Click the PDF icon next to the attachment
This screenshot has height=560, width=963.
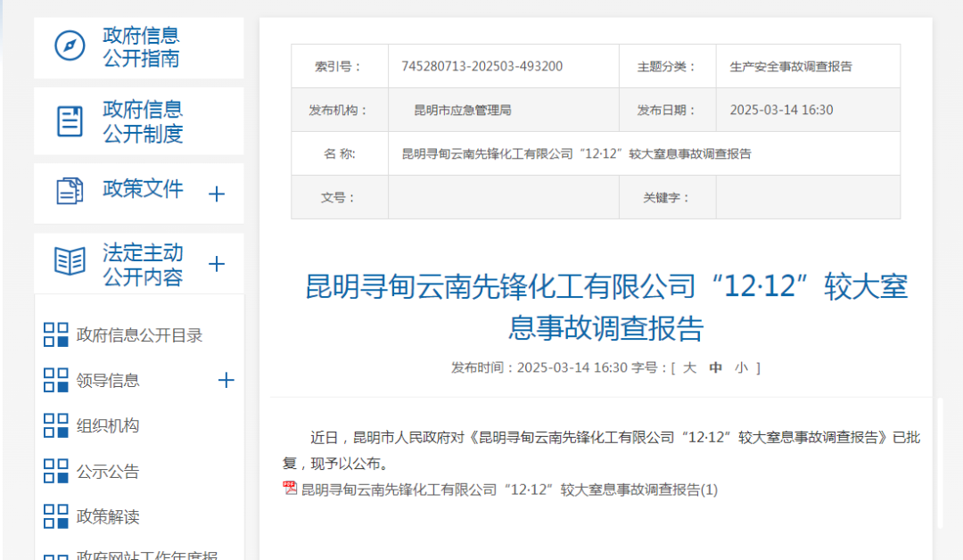coord(290,489)
